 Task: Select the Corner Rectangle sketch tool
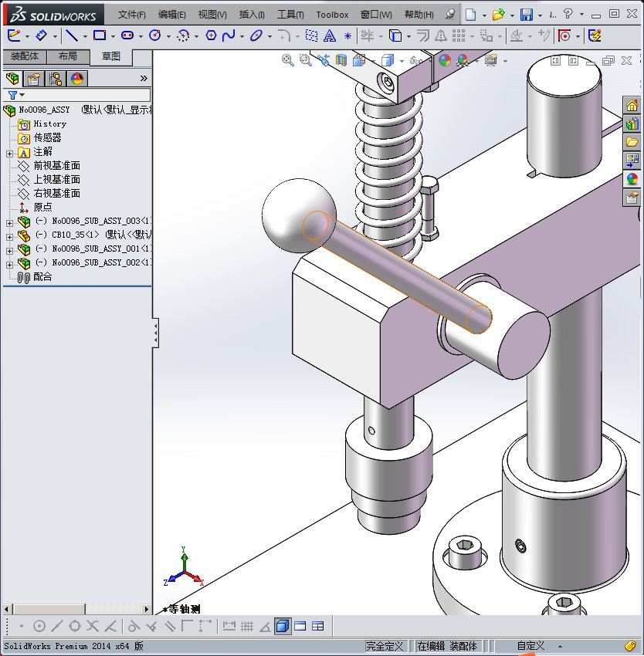[x=100, y=36]
